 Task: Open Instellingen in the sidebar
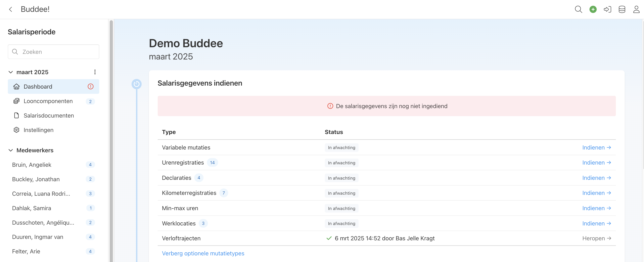(39, 130)
